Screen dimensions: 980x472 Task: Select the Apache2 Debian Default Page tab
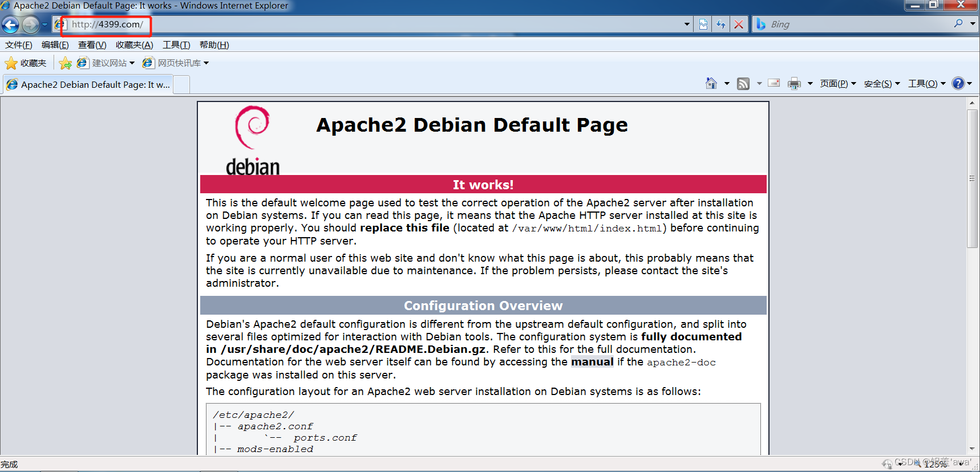click(x=88, y=84)
